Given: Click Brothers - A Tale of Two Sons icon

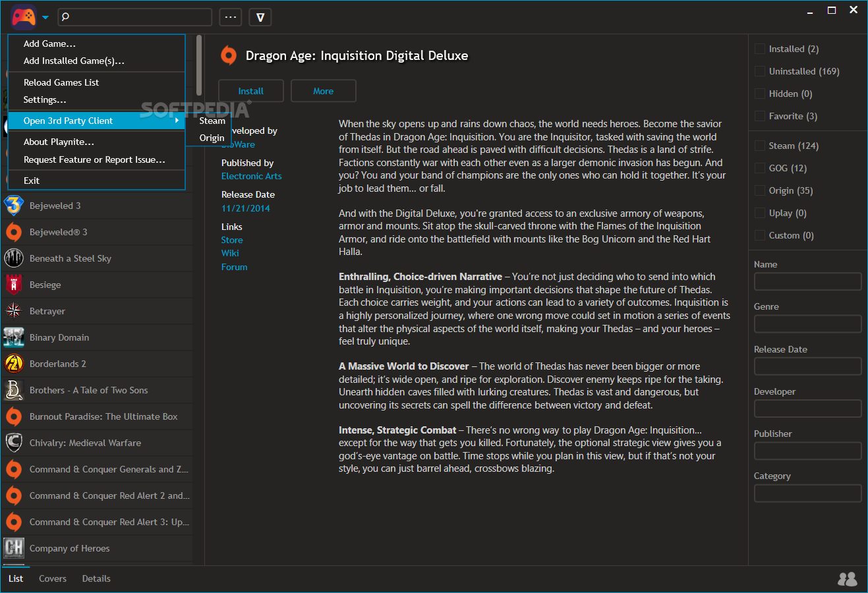Looking at the screenshot, I should point(14,390).
